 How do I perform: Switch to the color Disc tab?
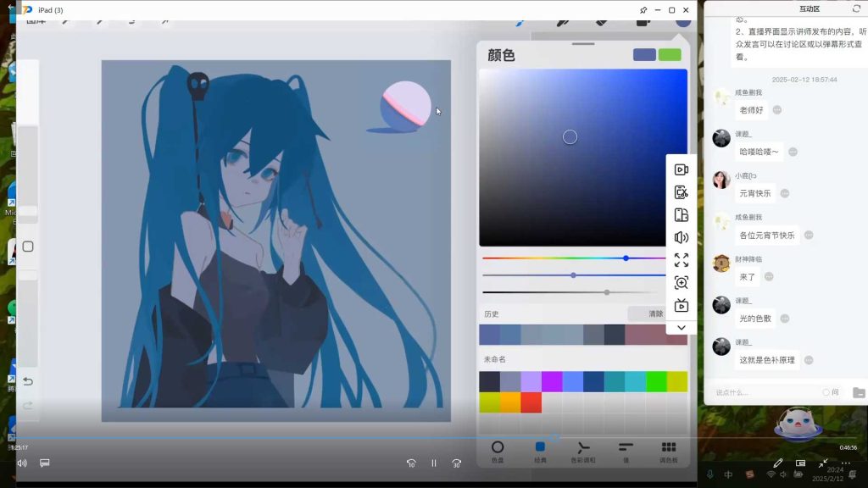(498, 451)
